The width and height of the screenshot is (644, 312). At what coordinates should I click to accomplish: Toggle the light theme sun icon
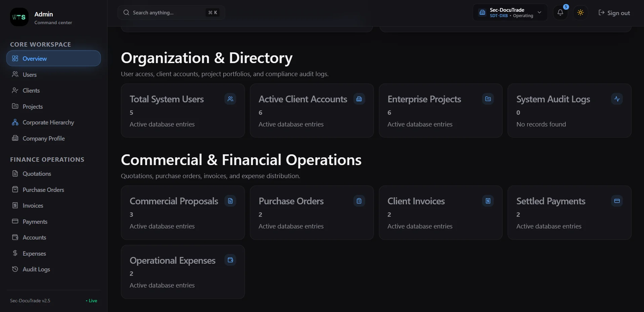(580, 13)
